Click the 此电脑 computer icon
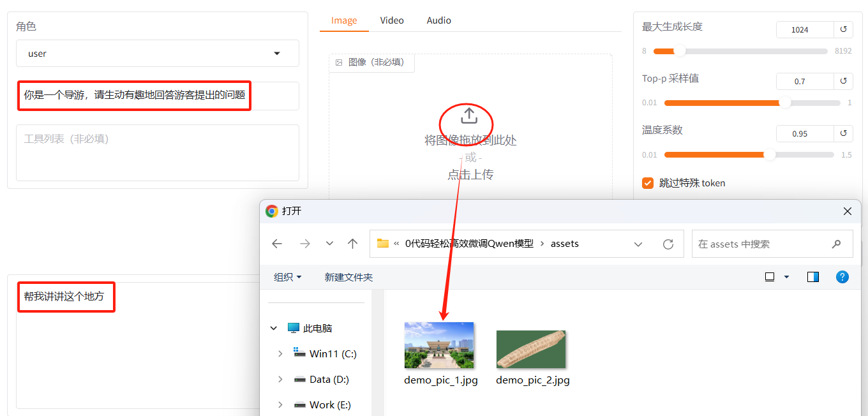Viewport: 868px width, 416px height. (293, 328)
